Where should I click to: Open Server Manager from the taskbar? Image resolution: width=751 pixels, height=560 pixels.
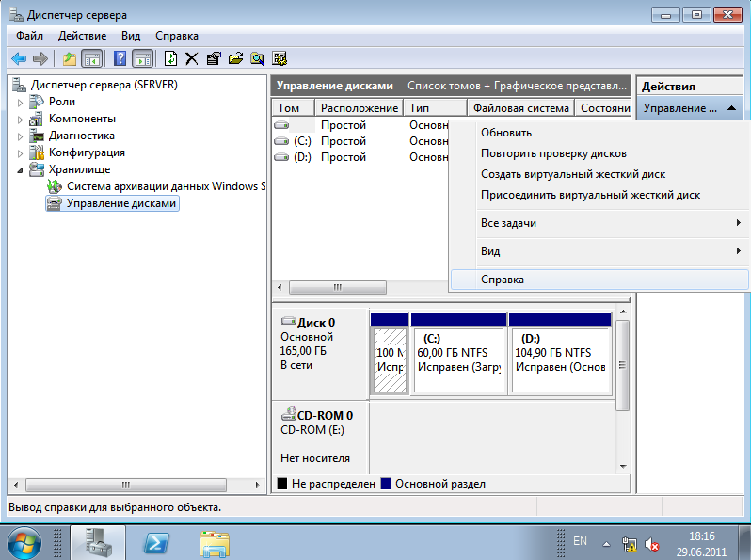(x=98, y=543)
